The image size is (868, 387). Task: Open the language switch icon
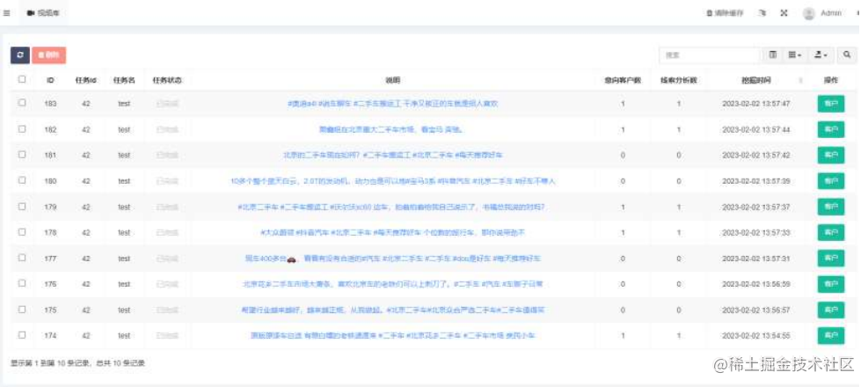(762, 12)
